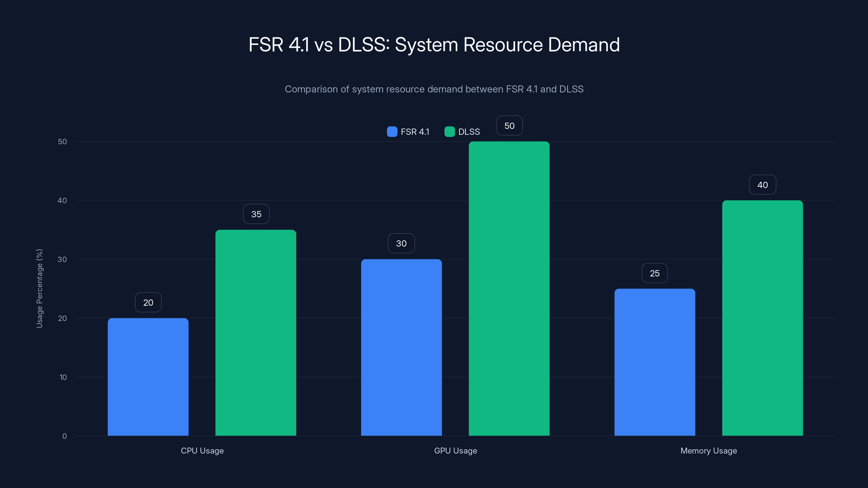This screenshot has width=868, height=488.
Task: Click the Usage Percentage (%) axis title
Action: (39, 288)
